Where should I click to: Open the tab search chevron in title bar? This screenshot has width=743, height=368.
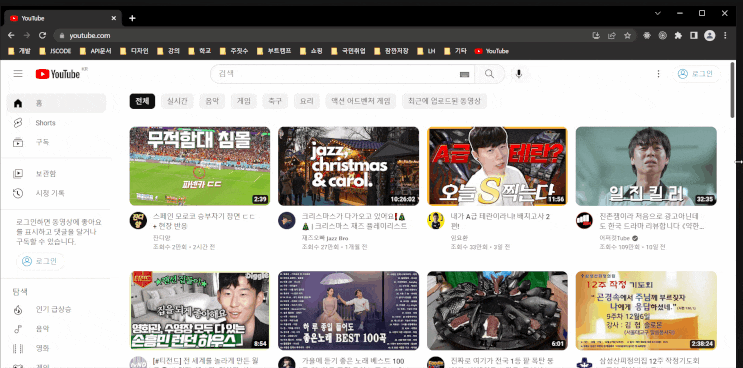pos(658,13)
